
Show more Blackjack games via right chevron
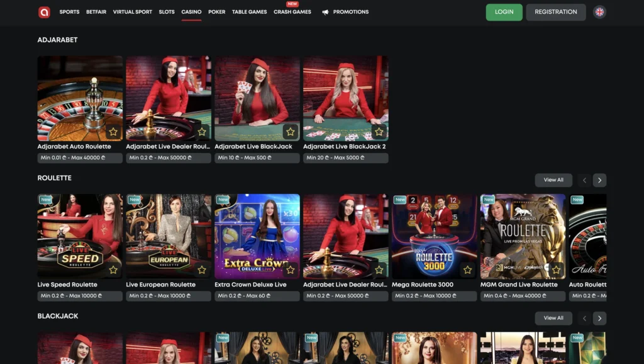coord(599,318)
